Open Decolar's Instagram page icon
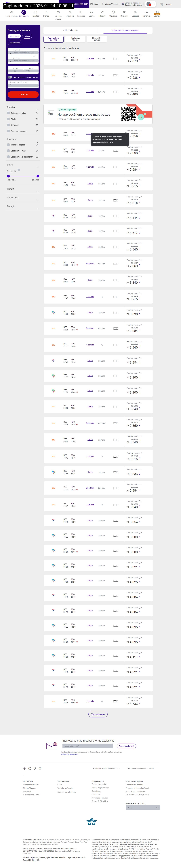This screenshot has height=868, width=181. [x=30, y=768]
